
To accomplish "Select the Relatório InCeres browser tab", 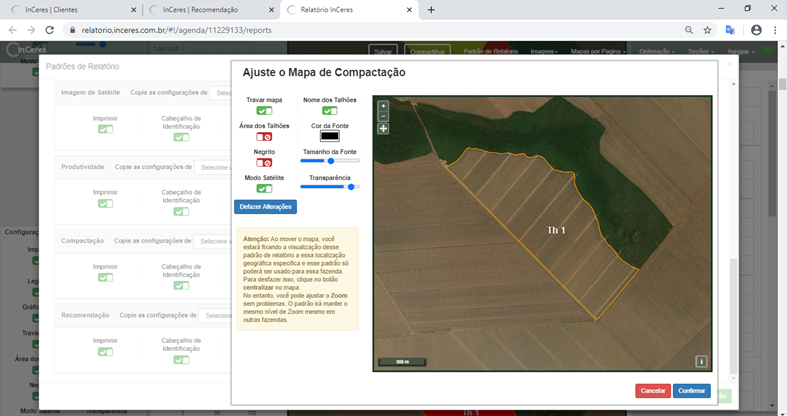I will point(349,10).
